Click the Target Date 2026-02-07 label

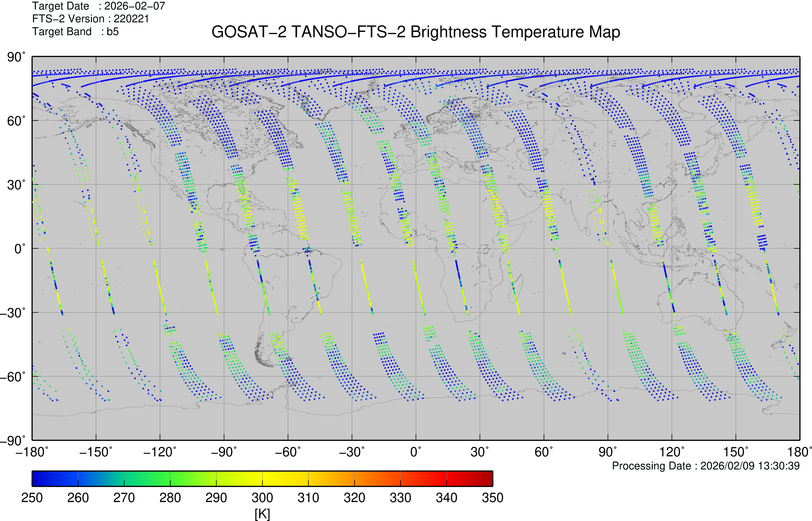98,6
